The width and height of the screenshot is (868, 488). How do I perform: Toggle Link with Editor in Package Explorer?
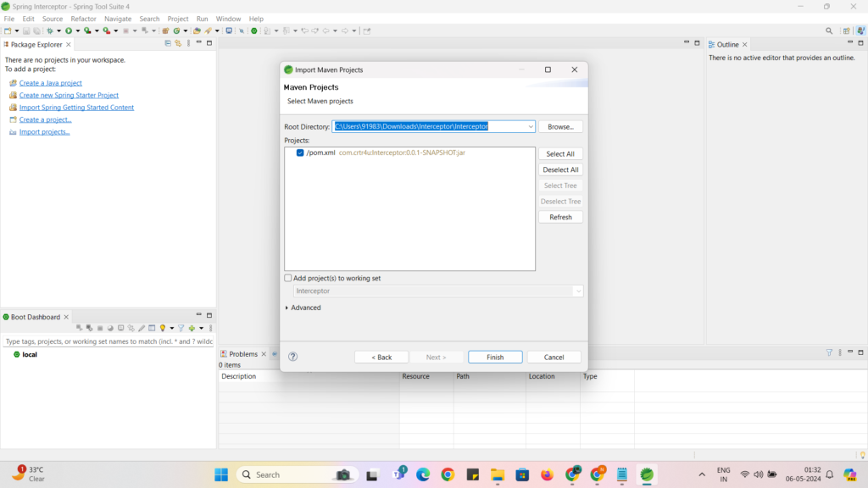[178, 43]
